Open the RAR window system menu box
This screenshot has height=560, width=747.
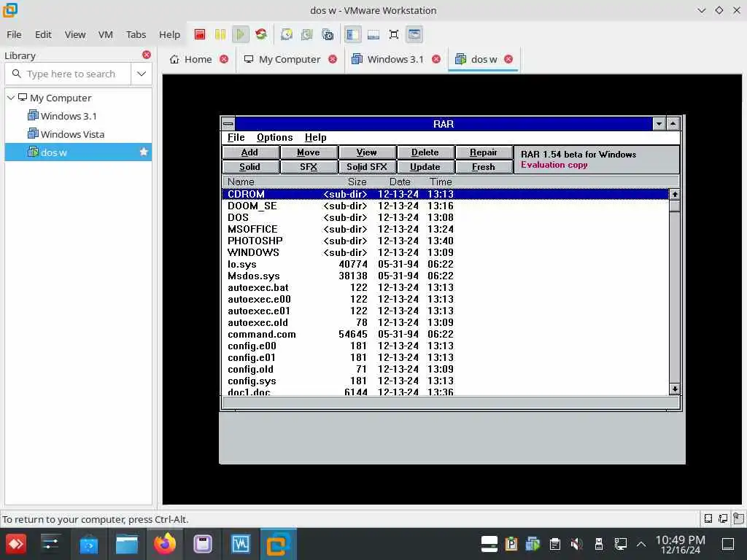[x=228, y=124]
